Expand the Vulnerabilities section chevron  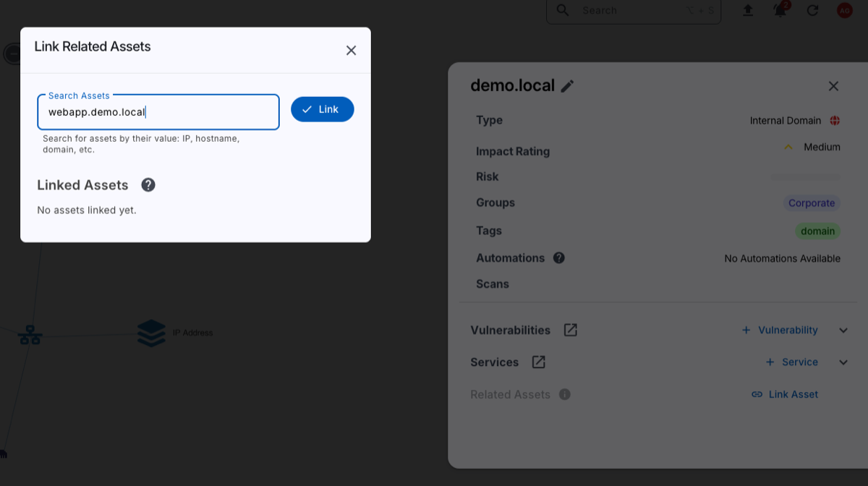[843, 331]
